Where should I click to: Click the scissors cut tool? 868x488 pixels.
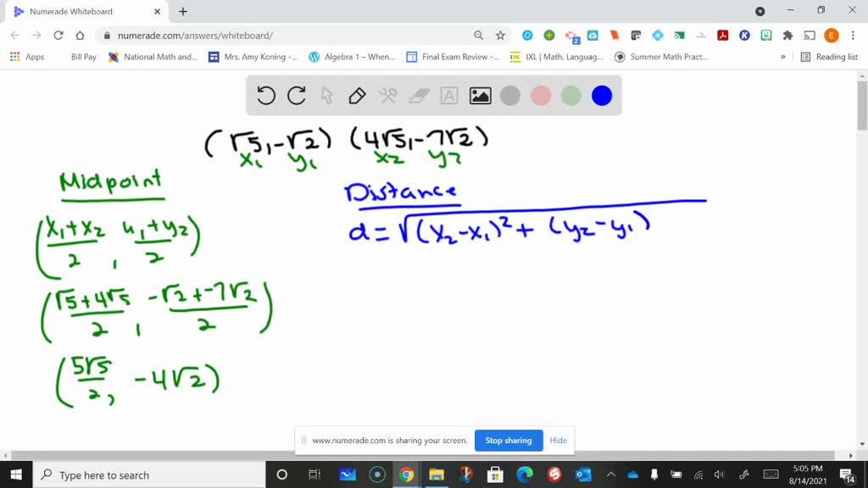[387, 96]
